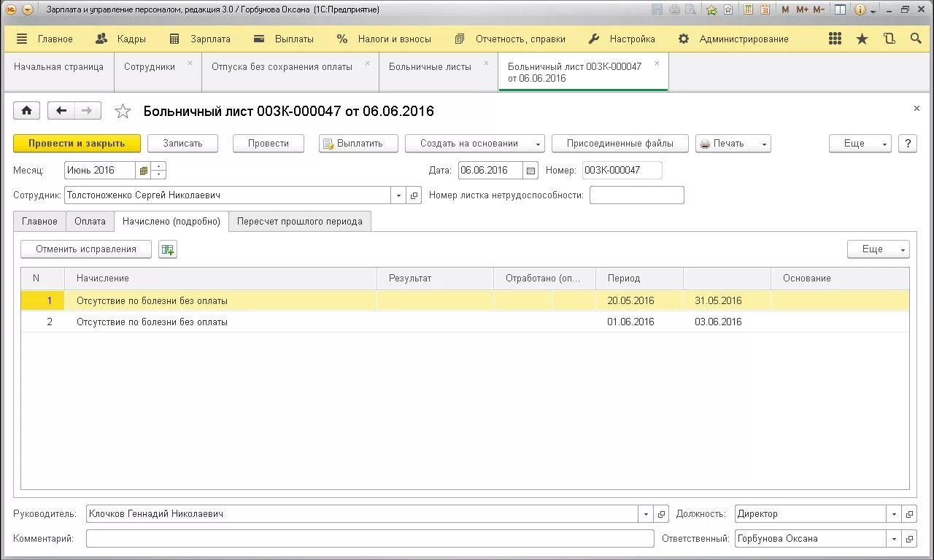Image resolution: width=934 pixels, height=560 pixels.
Task: Click the Выплатить button
Action: [358, 144]
